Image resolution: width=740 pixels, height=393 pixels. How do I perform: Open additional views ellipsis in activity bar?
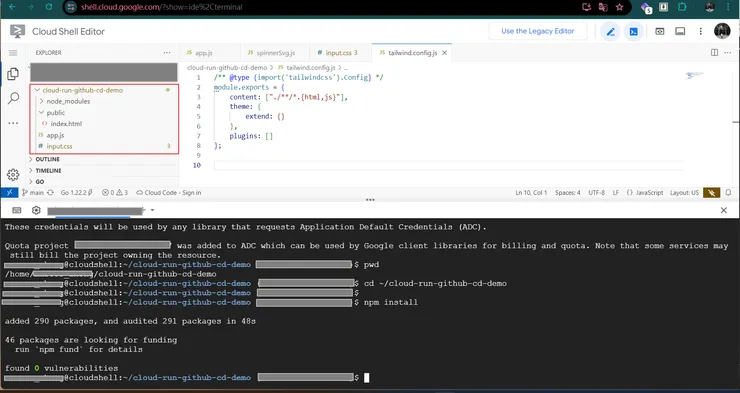click(13, 123)
